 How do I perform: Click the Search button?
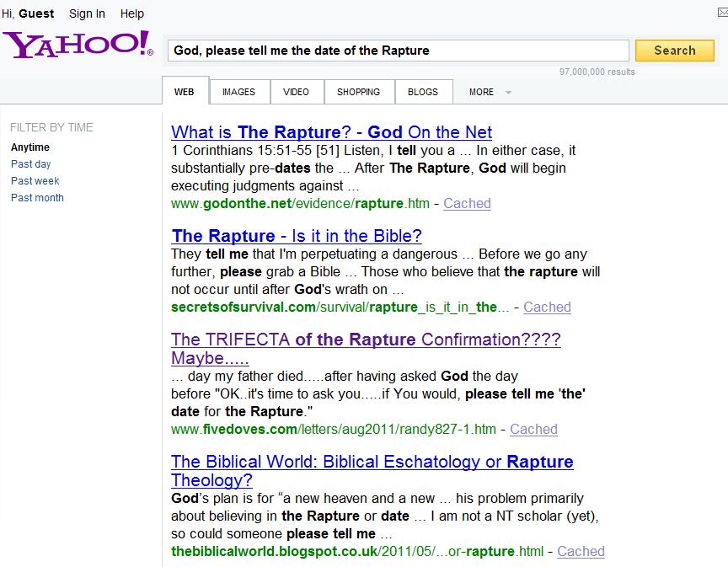[675, 51]
